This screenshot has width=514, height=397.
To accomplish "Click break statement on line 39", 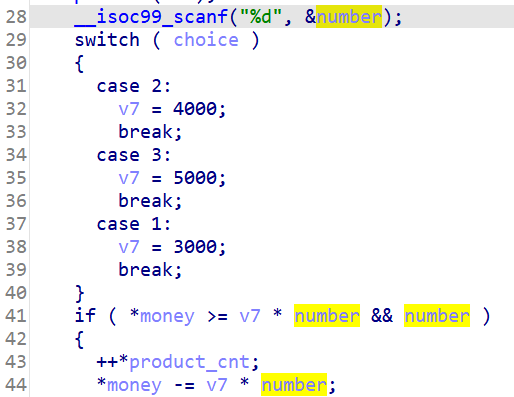I will coord(150,270).
